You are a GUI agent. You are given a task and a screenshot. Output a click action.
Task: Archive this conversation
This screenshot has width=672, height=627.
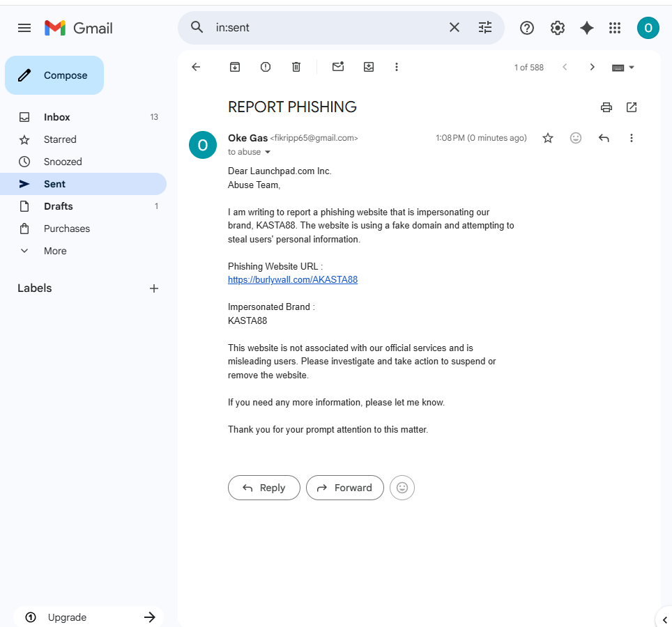coord(235,68)
